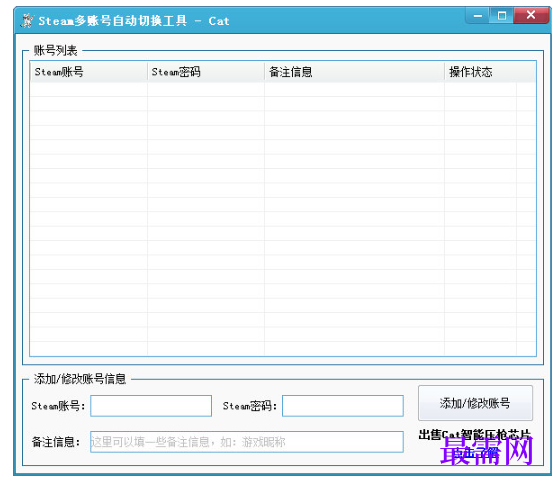Click the Steam密码: label beside the input
The height and width of the screenshot is (482, 552).
pos(250,406)
